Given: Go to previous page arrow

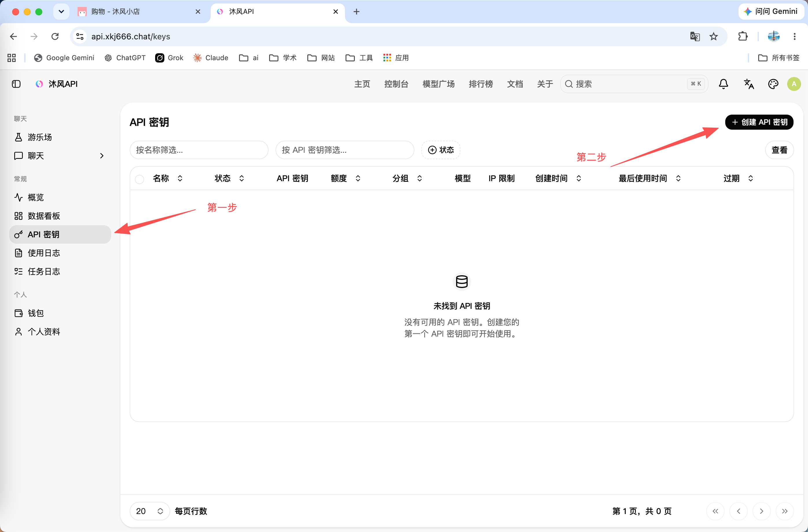Looking at the screenshot, I should (x=739, y=511).
